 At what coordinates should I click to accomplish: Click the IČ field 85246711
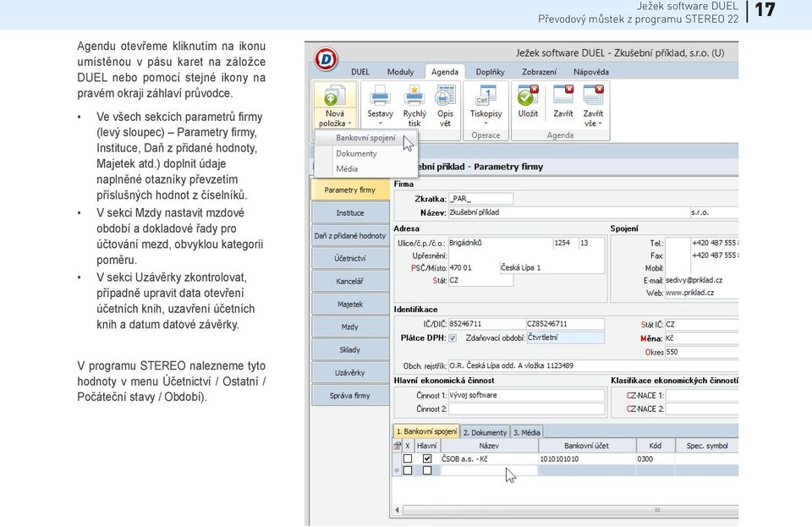486,324
